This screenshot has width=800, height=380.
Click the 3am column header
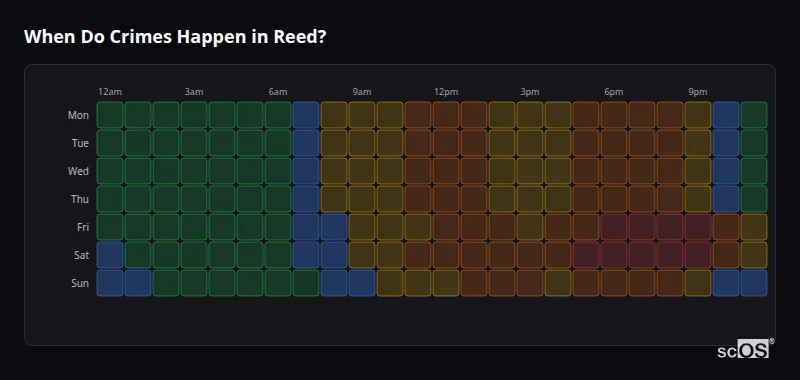(194, 92)
